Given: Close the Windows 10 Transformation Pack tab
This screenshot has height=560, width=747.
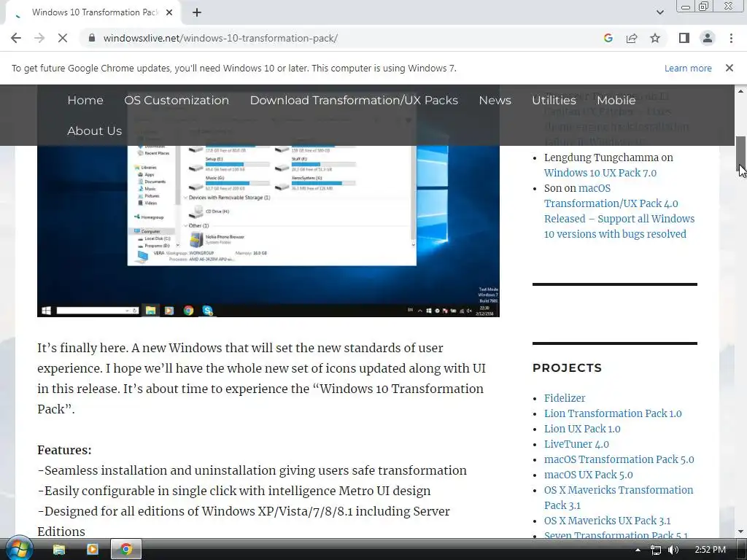Looking at the screenshot, I should [169, 12].
